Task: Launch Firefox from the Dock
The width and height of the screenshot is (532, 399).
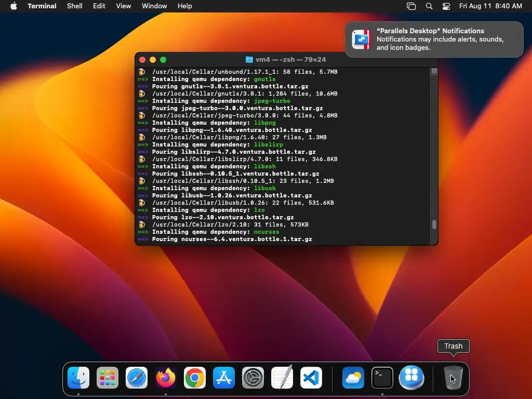Action: pyautogui.click(x=166, y=378)
